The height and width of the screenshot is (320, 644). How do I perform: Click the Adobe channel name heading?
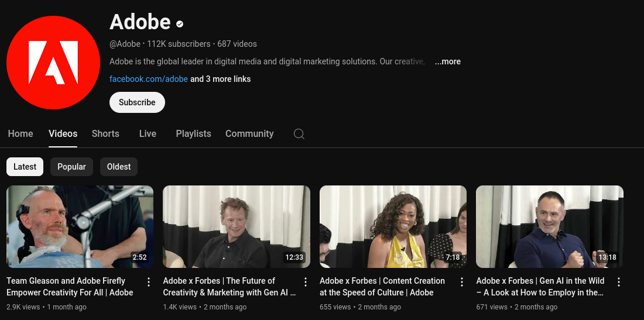(x=140, y=22)
